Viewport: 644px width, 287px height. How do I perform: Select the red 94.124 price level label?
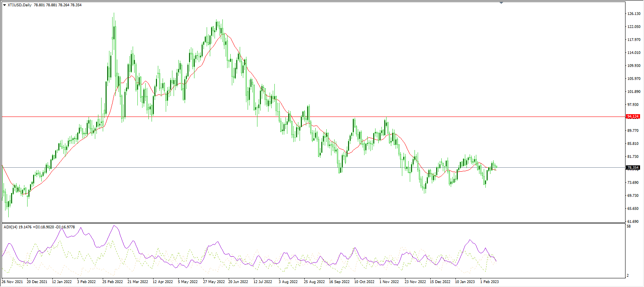pos(633,117)
